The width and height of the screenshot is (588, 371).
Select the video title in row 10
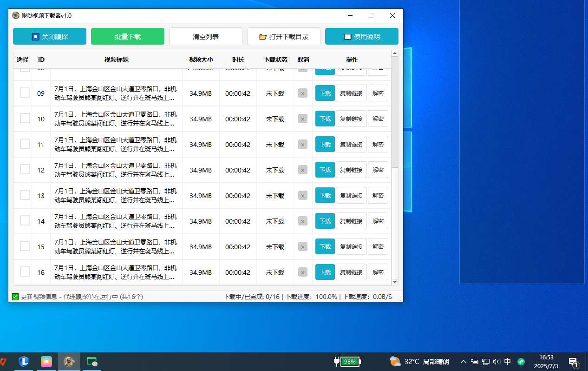116,119
